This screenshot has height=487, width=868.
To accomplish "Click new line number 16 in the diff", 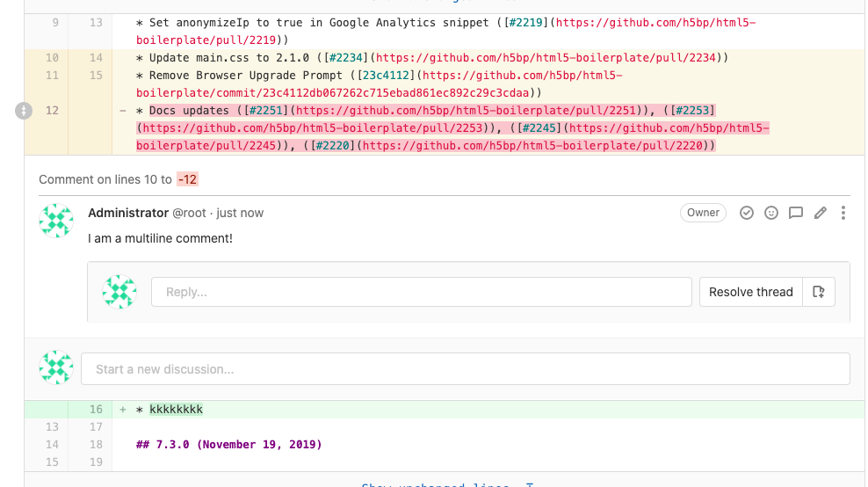I will 96,410.
